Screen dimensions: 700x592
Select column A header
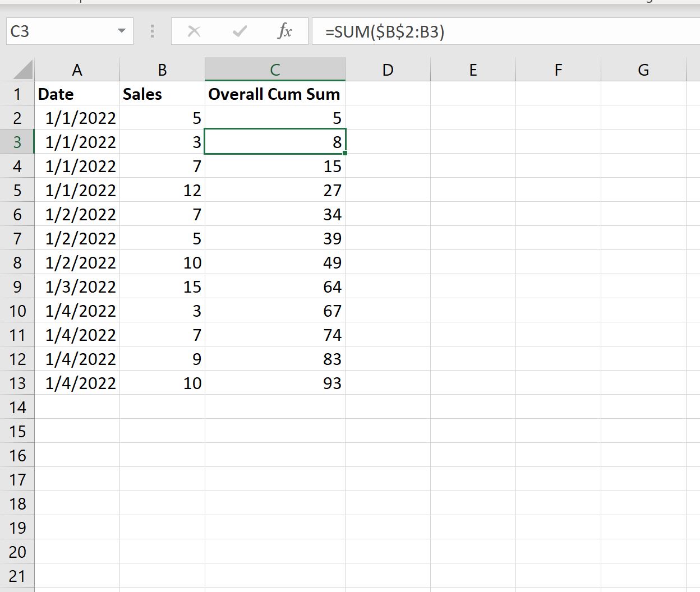point(77,70)
